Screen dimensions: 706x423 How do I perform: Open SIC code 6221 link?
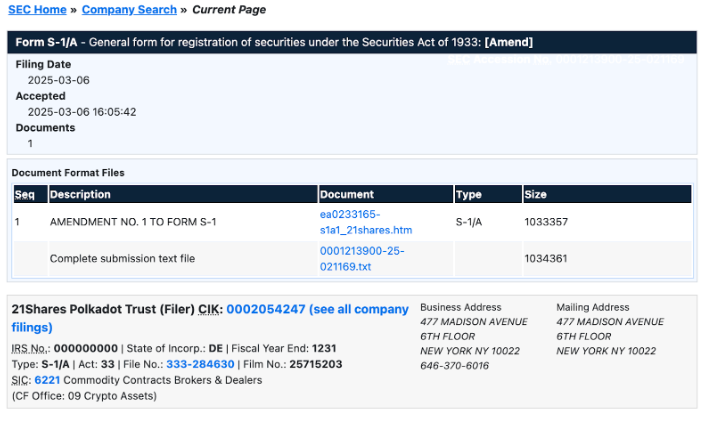coord(47,380)
